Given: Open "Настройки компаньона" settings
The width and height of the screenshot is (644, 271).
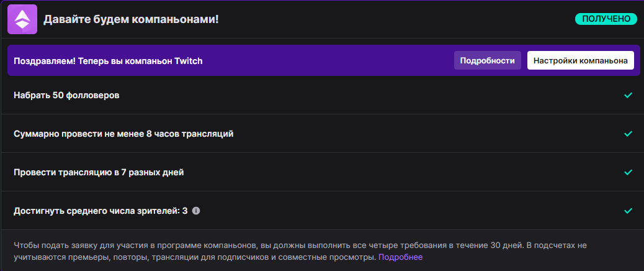Looking at the screenshot, I should point(580,60).
